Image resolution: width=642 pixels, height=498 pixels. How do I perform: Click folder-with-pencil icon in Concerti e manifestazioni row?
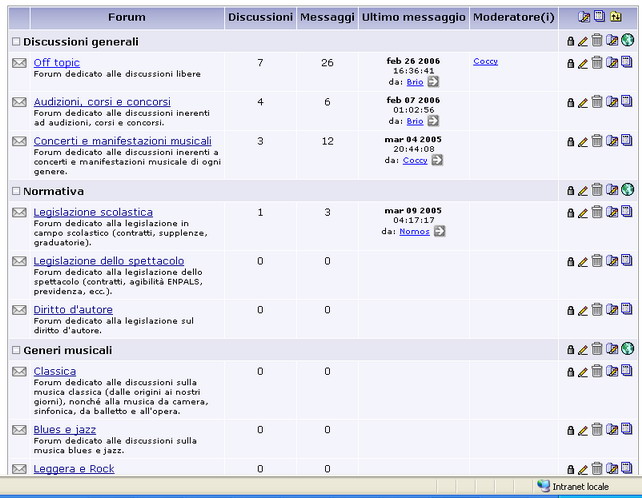pyautogui.click(x=612, y=141)
